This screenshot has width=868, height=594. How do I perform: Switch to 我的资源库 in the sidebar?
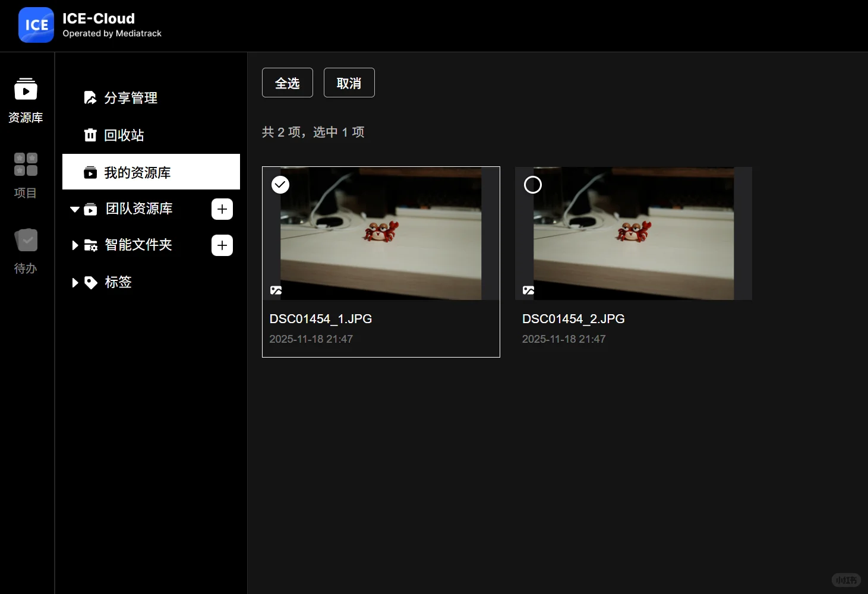[x=137, y=172]
